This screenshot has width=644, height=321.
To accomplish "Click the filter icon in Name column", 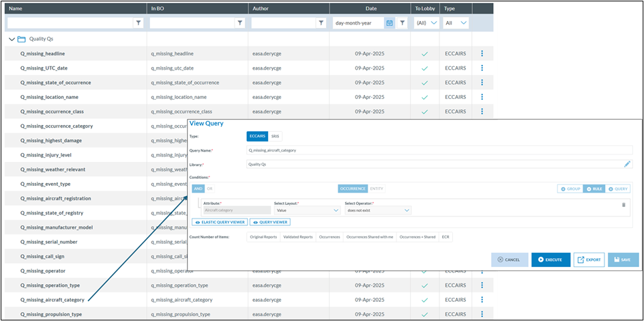I will click(x=138, y=23).
